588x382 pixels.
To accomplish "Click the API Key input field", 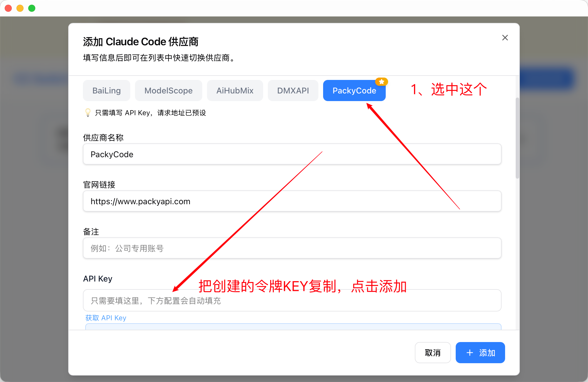I will (292, 300).
